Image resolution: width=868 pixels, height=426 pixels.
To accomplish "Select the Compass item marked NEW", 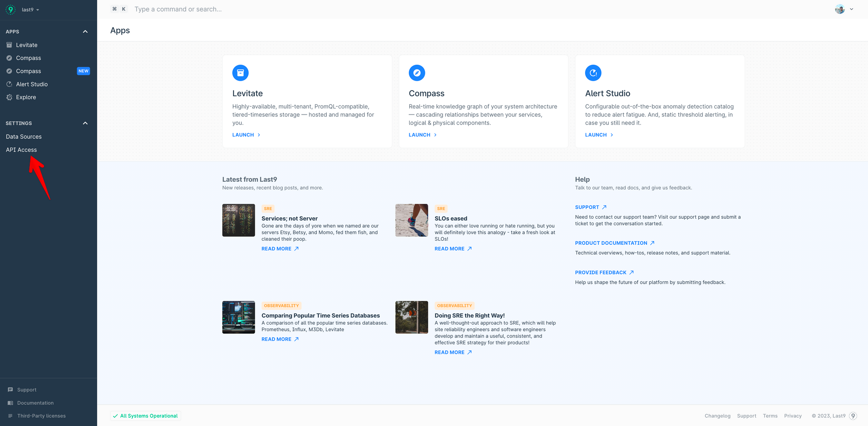I will (x=29, y=71).
